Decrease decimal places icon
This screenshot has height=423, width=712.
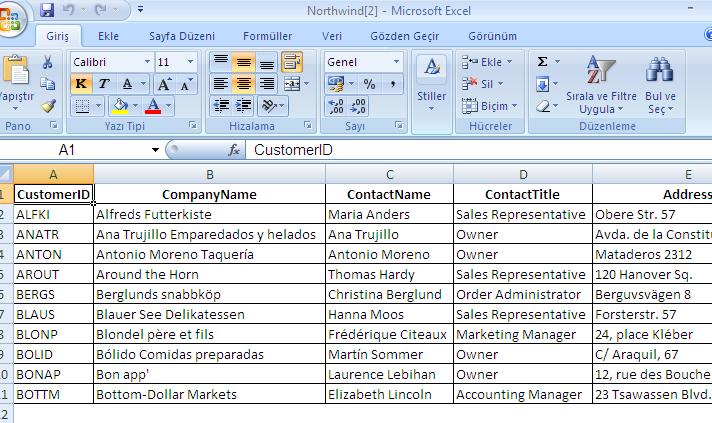[x=358, y=106]
